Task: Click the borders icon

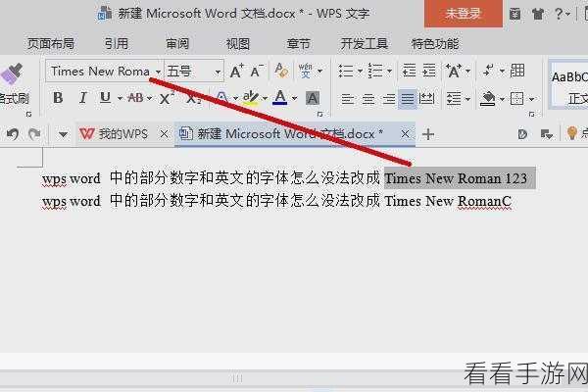Action: point(516,99)
